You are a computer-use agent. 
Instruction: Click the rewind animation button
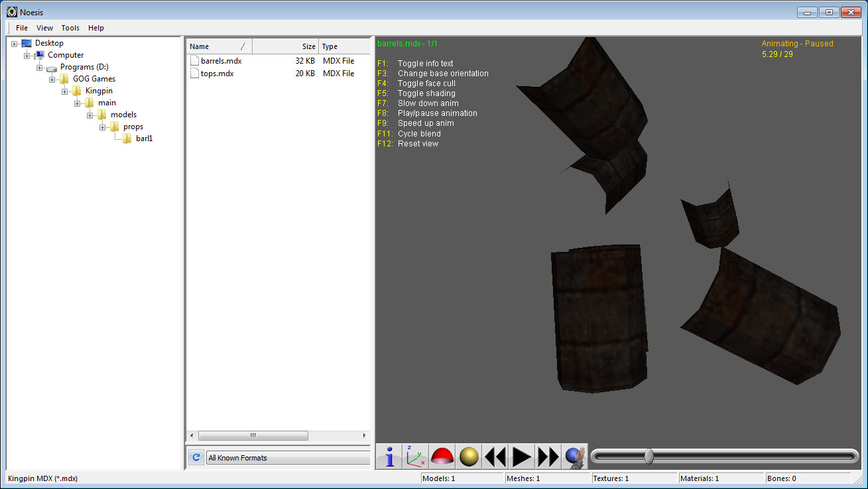click(495, 457)
